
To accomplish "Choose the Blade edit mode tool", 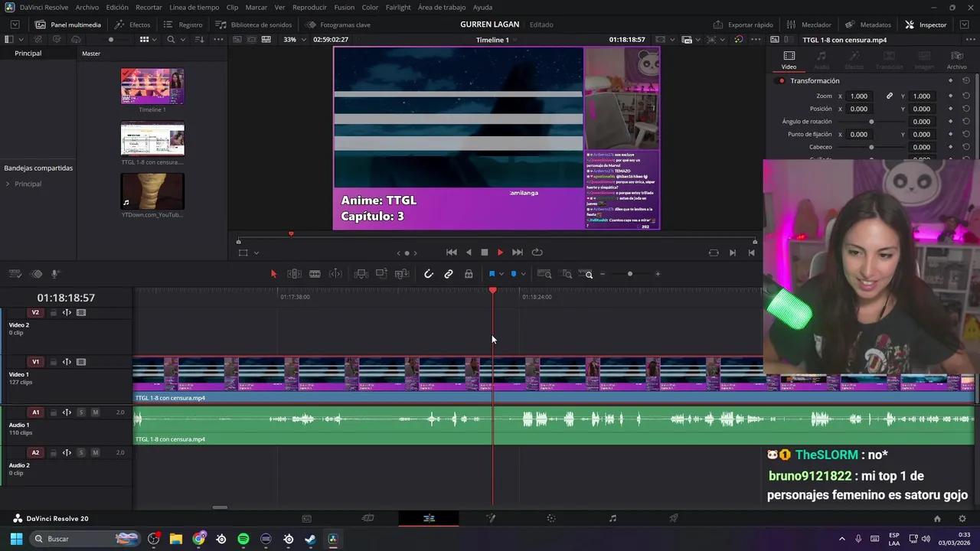I will pyautogui.click(x=315, y=274).
